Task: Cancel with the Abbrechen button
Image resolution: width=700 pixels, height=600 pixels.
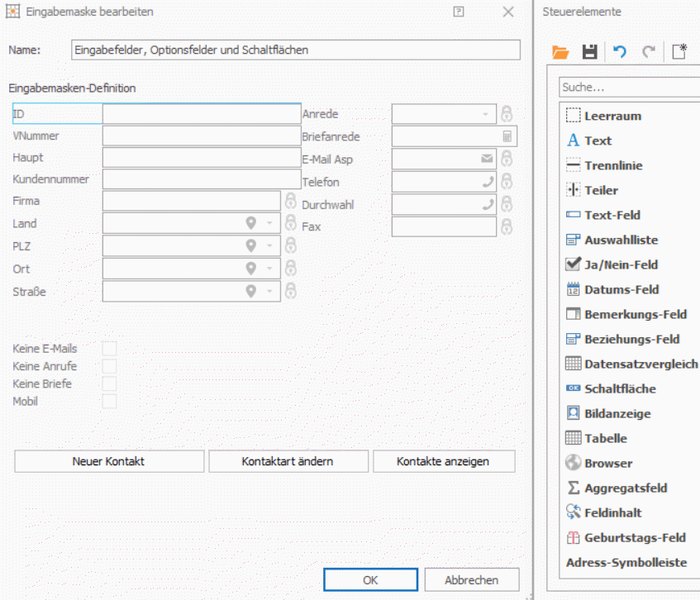Action: coord(472,580)
